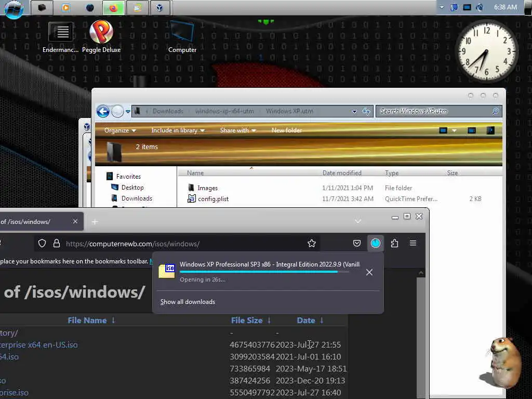Click the tracking protection shield icon

[x=42, y=243]
